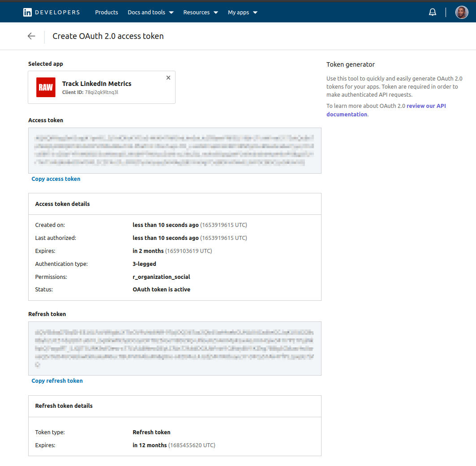Click Copy access token
476x466 pixels.
coord(56,179)
